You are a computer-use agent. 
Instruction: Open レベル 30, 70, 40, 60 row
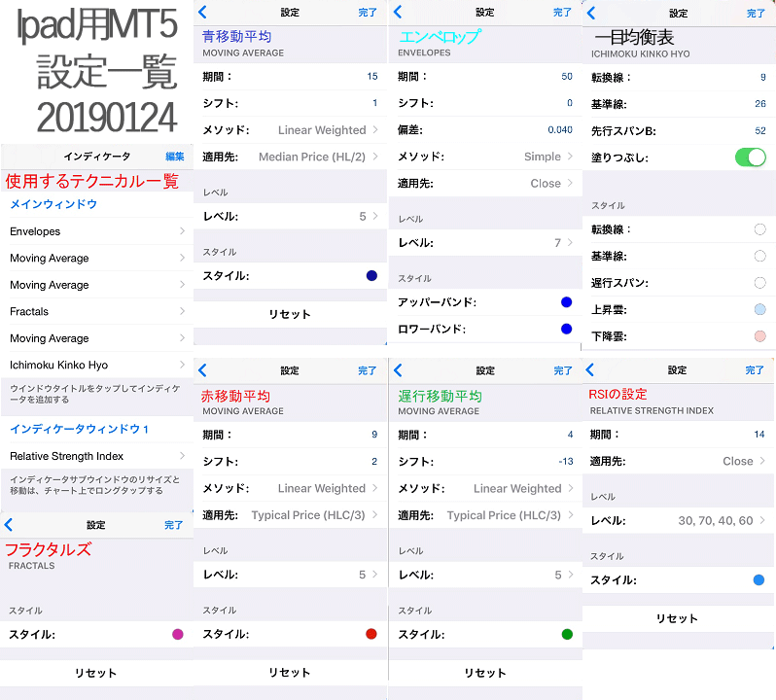pyautogui.click(x=678, y=520)
